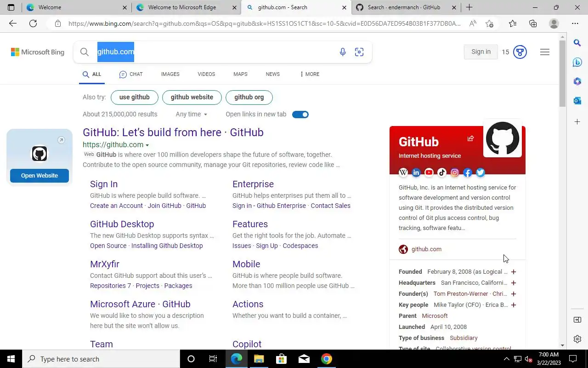Open the Enterprise sitelink
The image size is (588, 368).
pyautogui.click(x=253, y=184)
